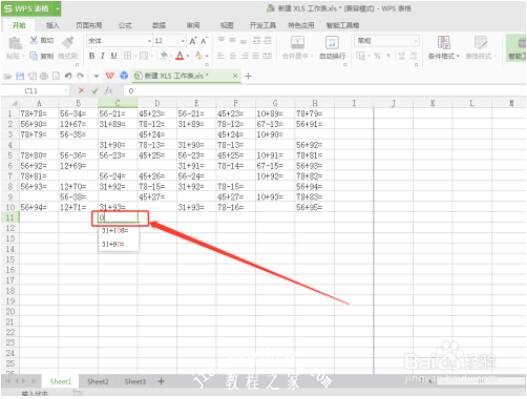
Task: Click the Print Preview page icon
Action: (56, 76)
